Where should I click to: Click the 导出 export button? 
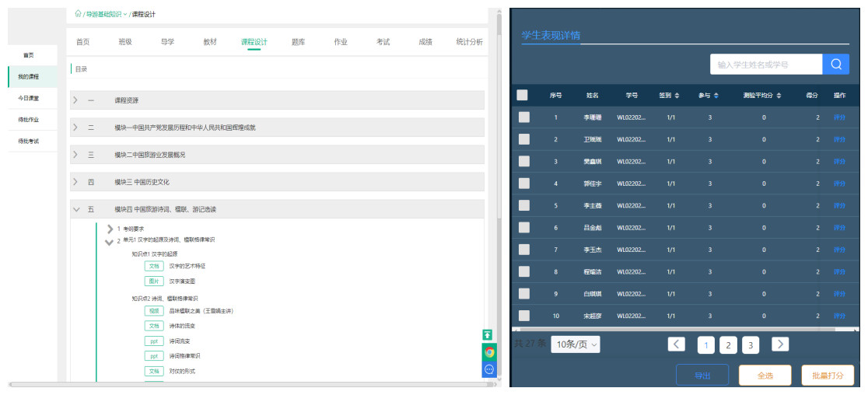pyautogui.click(x=702, y=376)
